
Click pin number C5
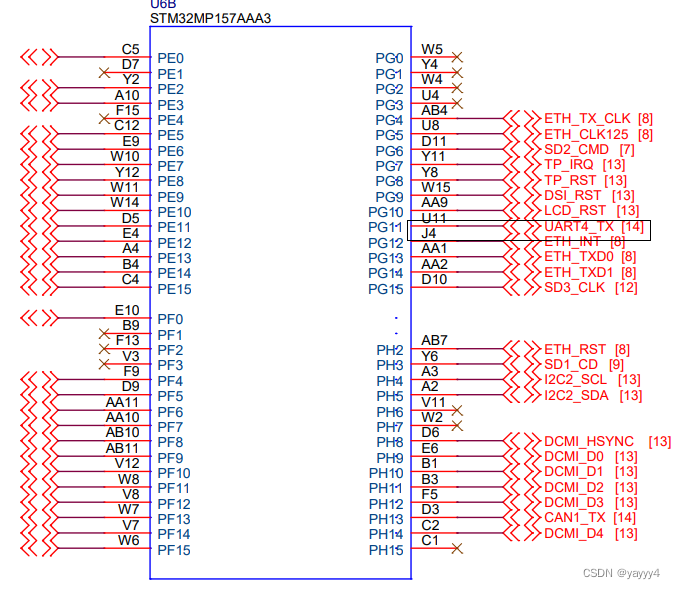pos(130,49)
